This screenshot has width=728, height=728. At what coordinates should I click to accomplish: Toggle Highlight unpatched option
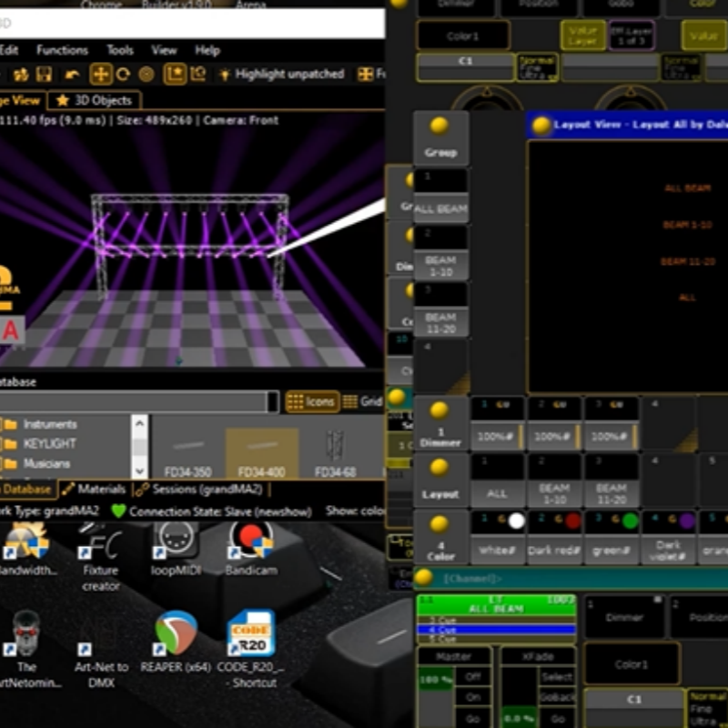[x=280, y=75]
